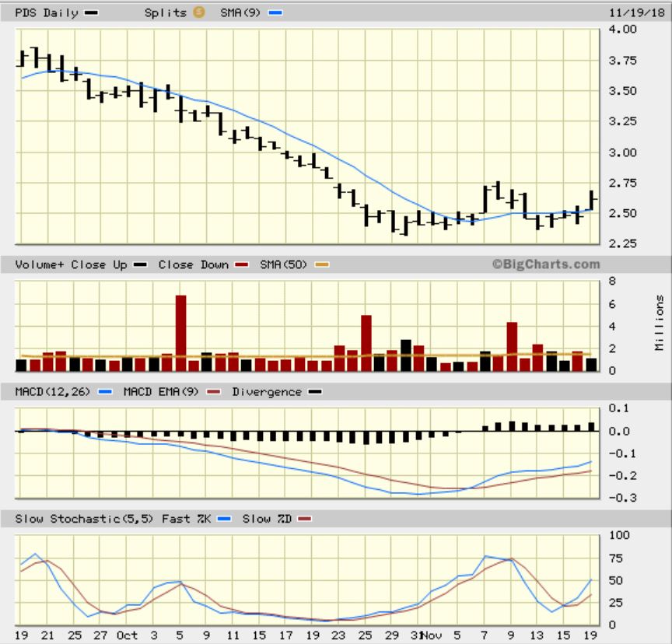Click the 3.25 price axis label
Image resolution: width=672 pixels, height=644 pixels.
[x=622, y=121]
